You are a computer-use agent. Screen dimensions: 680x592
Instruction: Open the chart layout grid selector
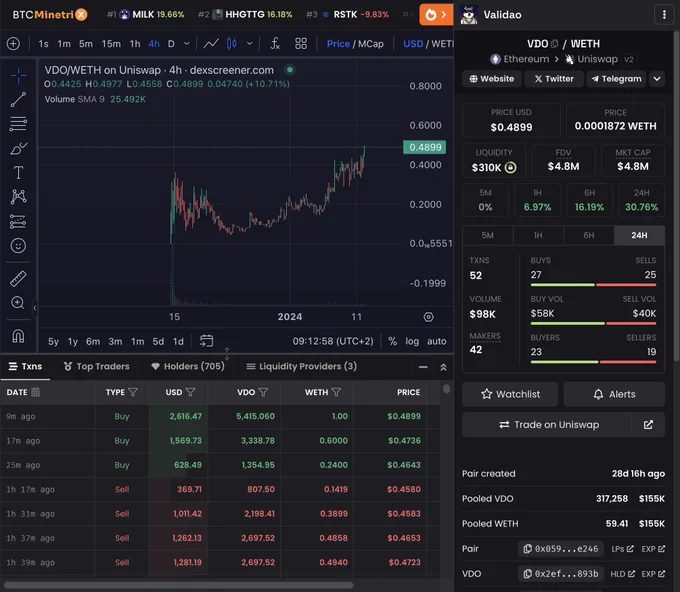301,43
